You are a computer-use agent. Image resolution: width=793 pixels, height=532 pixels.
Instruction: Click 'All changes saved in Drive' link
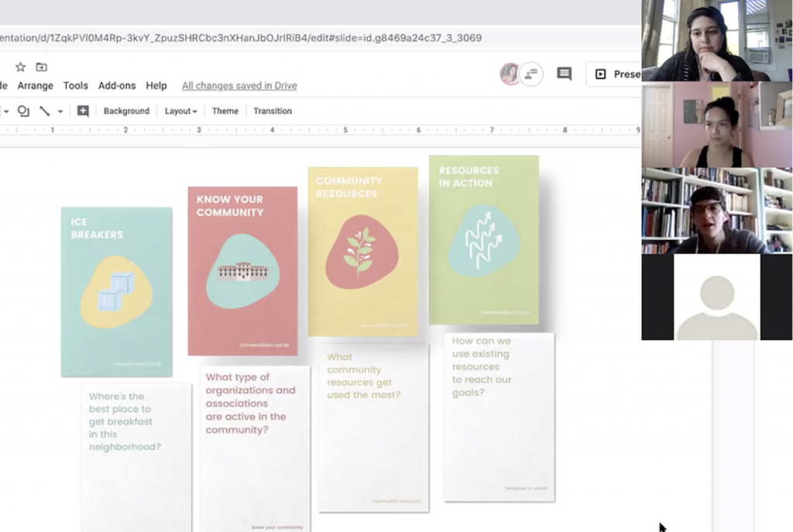pos(239,86)
